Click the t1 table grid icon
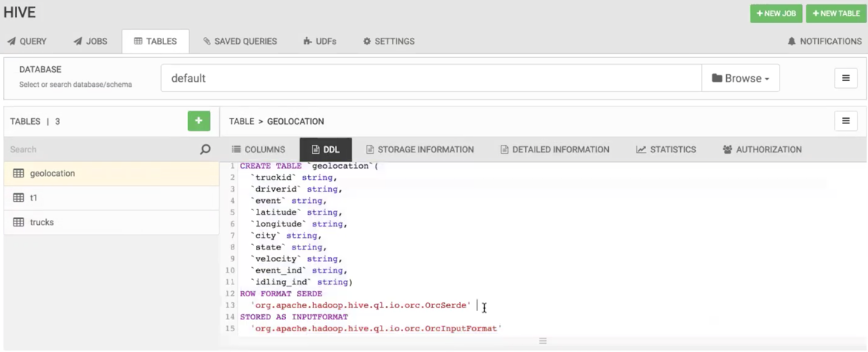Viewport: 868px width, 352px height. coord(19,198)
